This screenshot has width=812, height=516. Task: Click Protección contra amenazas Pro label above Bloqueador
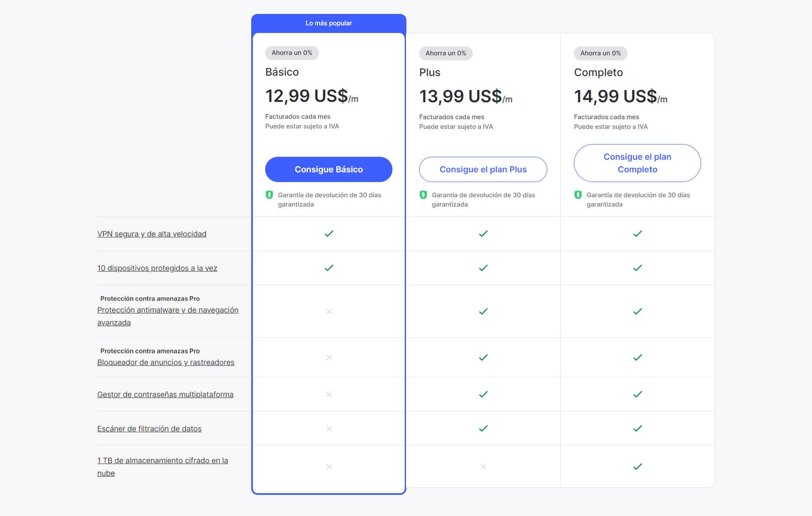(150, 351)
